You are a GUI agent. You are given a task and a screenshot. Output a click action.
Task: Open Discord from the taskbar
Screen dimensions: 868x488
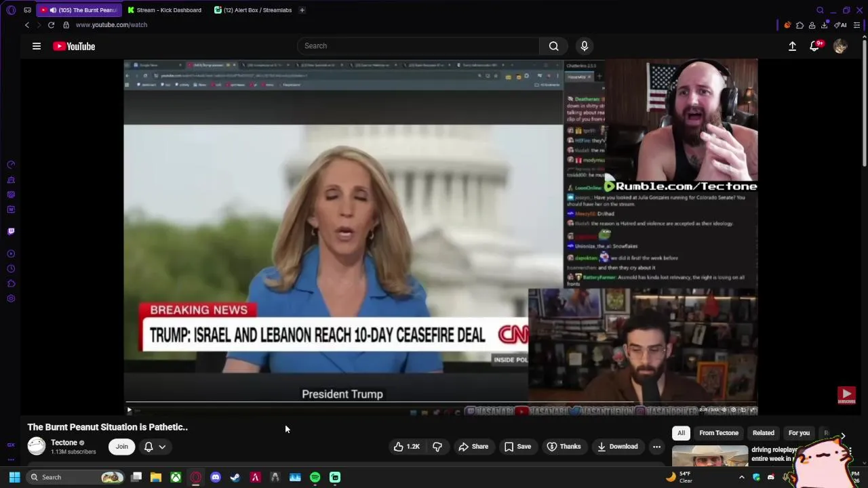tap(216, 477)
